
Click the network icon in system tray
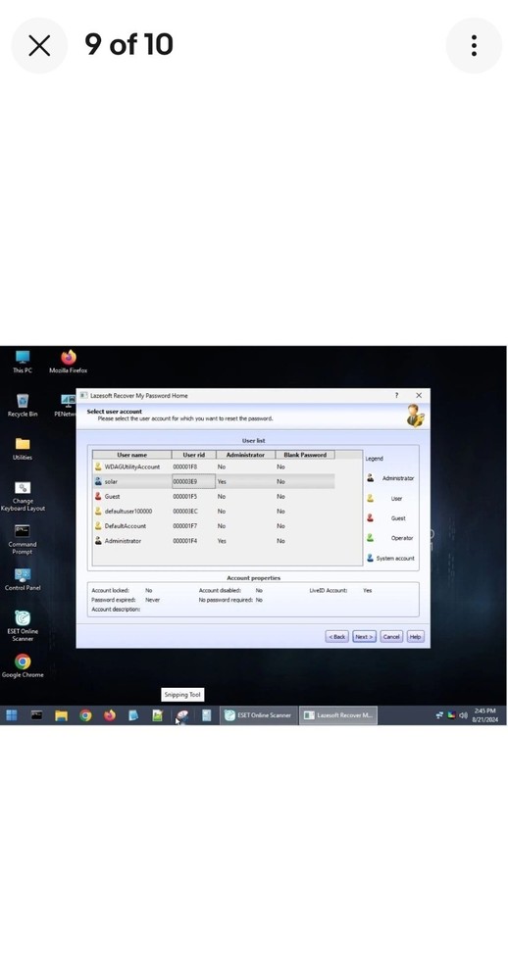pyautogui.click(x=440, y=715)
